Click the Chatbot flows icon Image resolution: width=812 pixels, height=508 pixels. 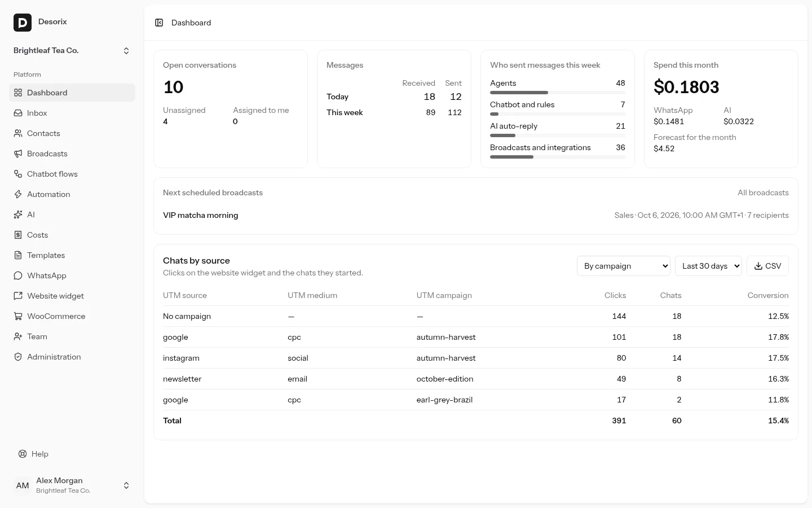pyautogui.click(x=18, y=174)
